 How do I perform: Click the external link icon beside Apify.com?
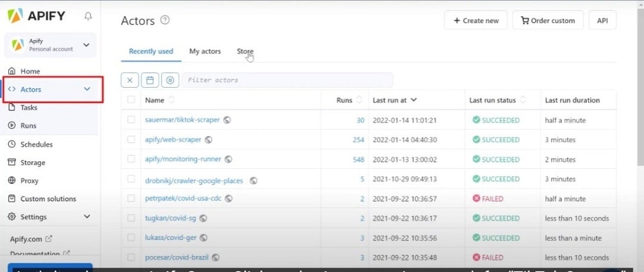[48, 238]
